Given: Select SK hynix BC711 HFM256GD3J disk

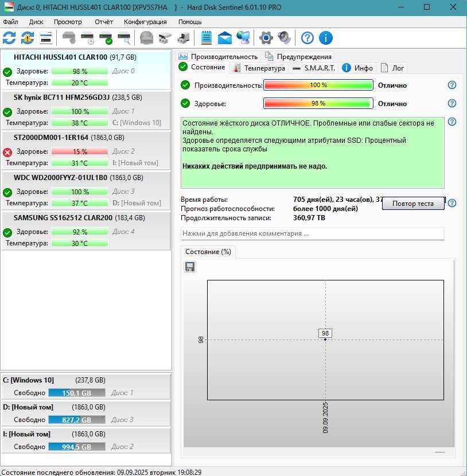Looking at the screenshot, I should coord(86,110).
